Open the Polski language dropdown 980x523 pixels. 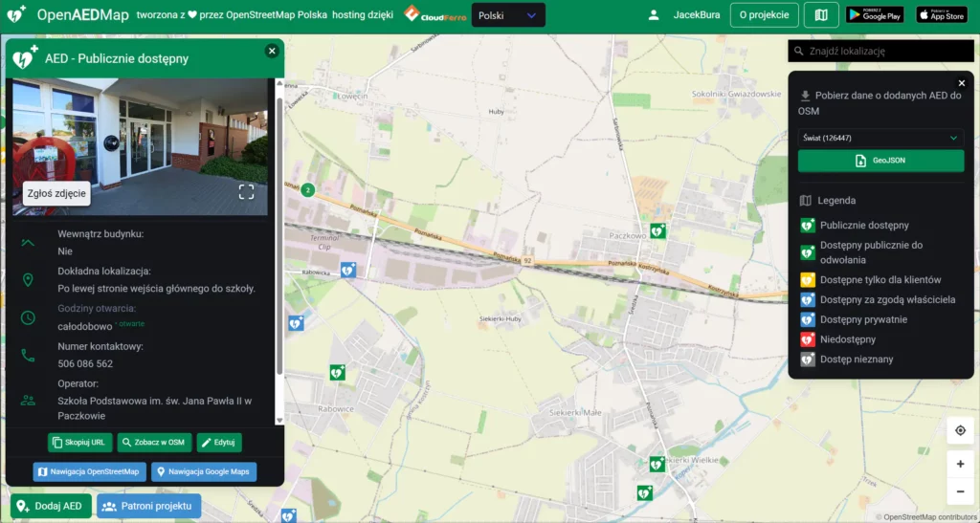coord(508,15)
